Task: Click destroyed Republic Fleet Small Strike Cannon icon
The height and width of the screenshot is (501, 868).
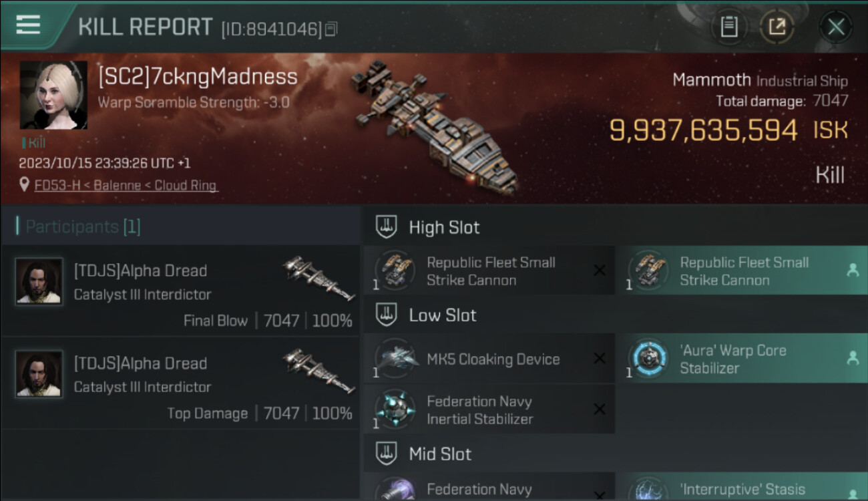Action: [394, 271]
